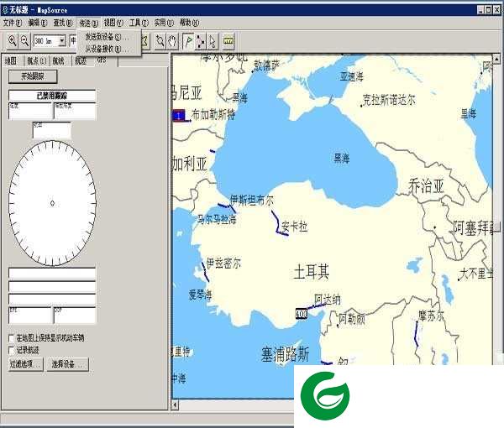Image resolution: width=504 pixels, height=428 pixels.
Task: Open the 300 km scale dropdown
Action: [63, 41]
